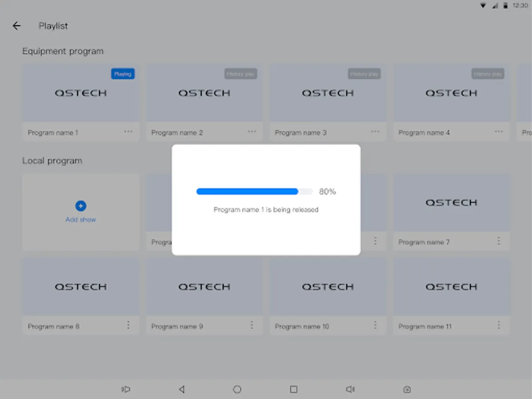
Task: Open the kebab menu for Program name 10
Action: [x=375, y=325]
